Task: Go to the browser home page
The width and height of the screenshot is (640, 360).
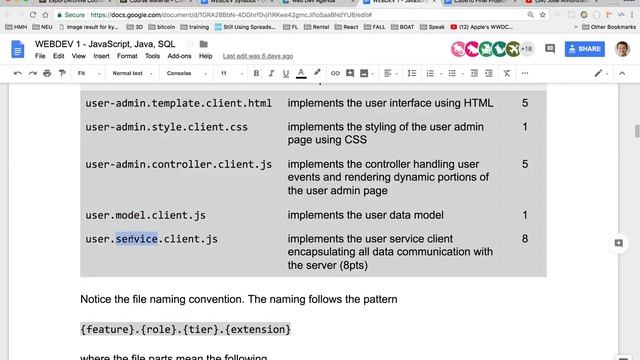Action: click(45, 15)
